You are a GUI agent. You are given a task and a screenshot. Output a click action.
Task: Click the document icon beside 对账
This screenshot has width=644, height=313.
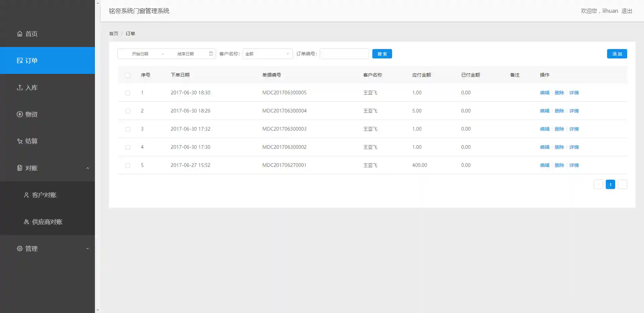pos(20,168)
